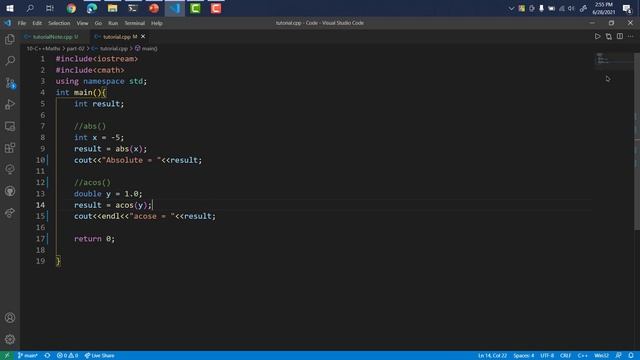Image resolution: width=640 pixels, height=360 pixels.
Task: Open the GitHub view in activity bar
Action: click(10, 191)
